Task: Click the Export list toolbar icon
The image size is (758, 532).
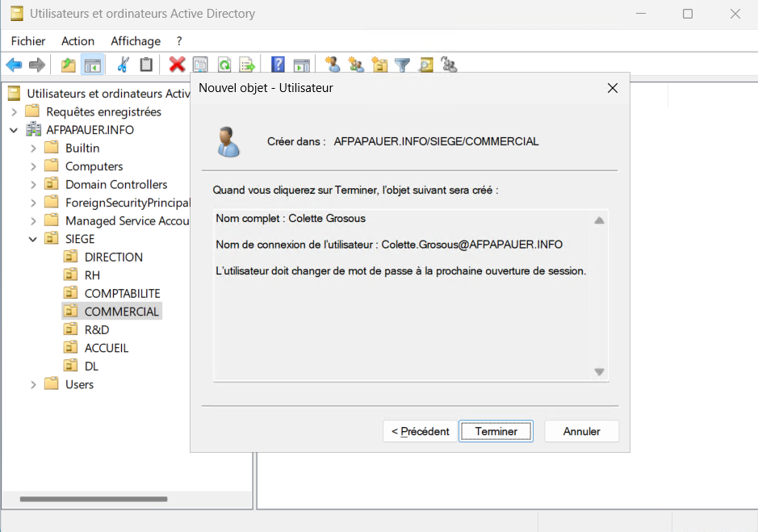Action: point(247,65)
